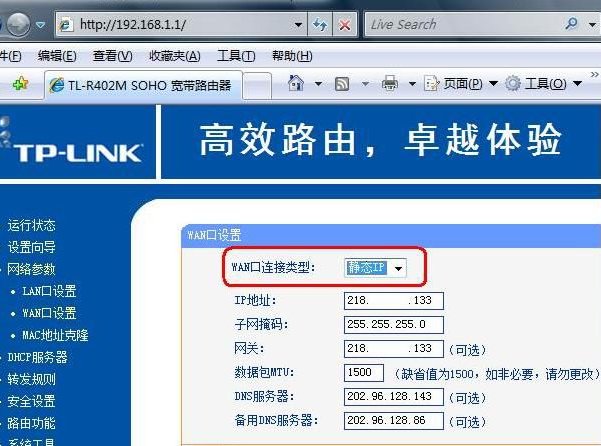
Task: Click the home page icon
Action: [x=296, y=83]
